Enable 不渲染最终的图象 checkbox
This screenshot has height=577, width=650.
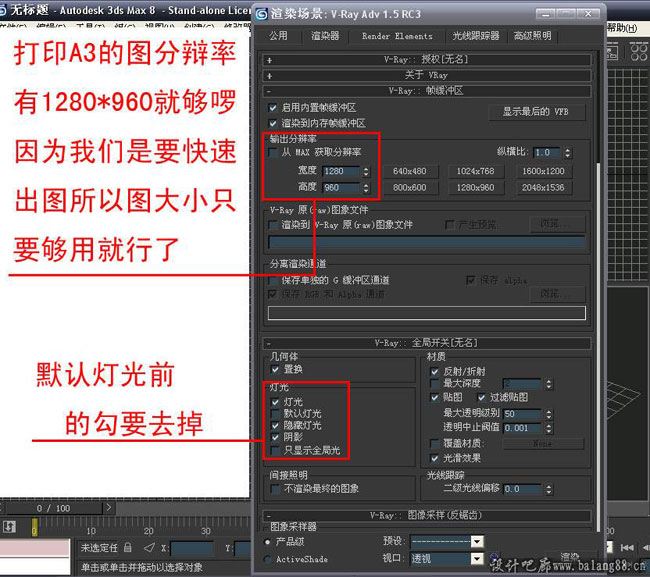coord(275,489)
